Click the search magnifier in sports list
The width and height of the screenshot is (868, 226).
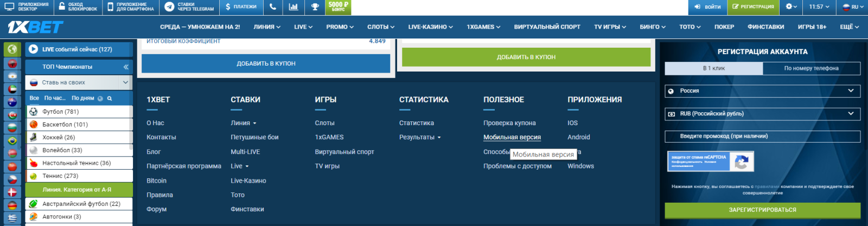tap(110, 98)
